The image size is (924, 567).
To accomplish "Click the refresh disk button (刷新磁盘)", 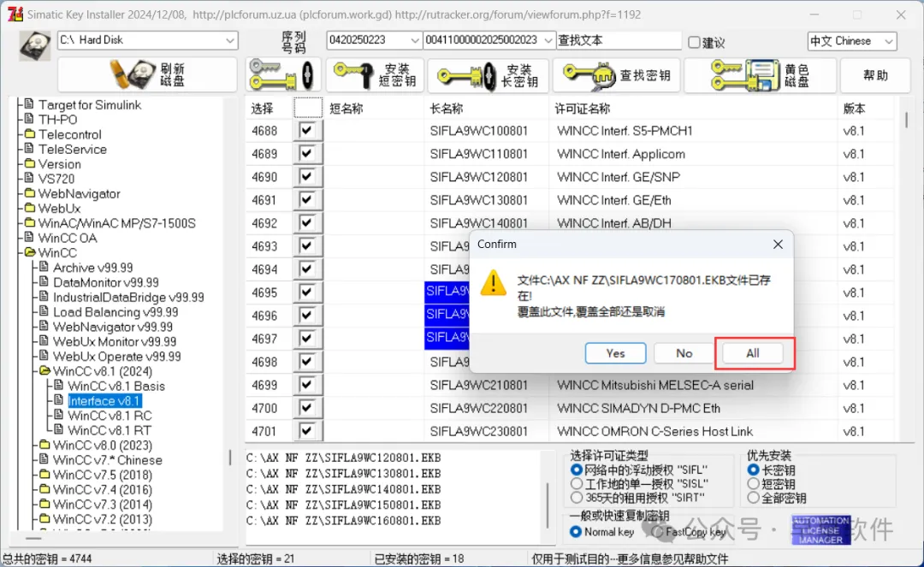I will pyautogui.click(x=147, y=74).
